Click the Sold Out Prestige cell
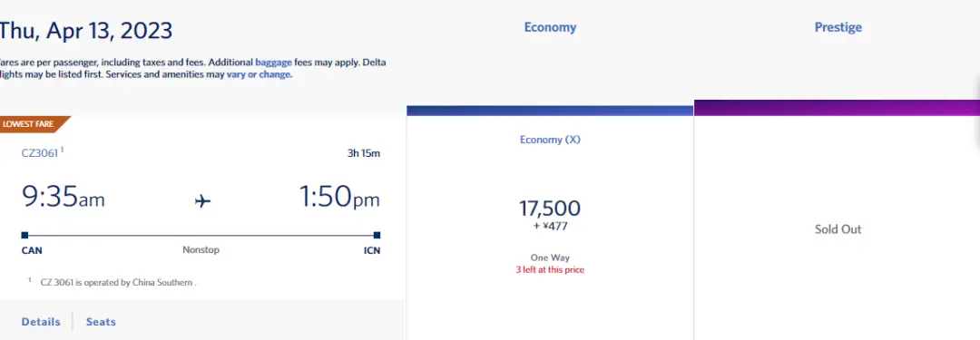The width and height of the screenshot is (980, 340). [x=838, y=229]
